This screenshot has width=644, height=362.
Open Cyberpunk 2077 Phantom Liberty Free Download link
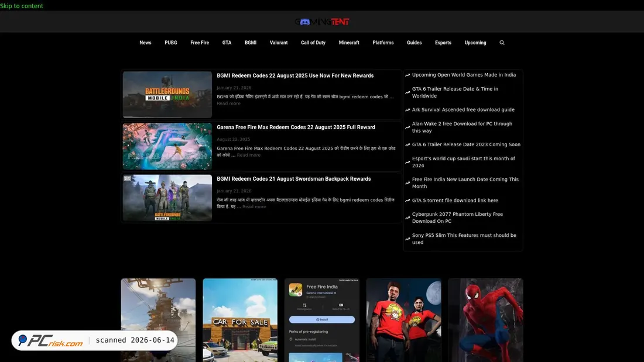[x=458, y=218]
